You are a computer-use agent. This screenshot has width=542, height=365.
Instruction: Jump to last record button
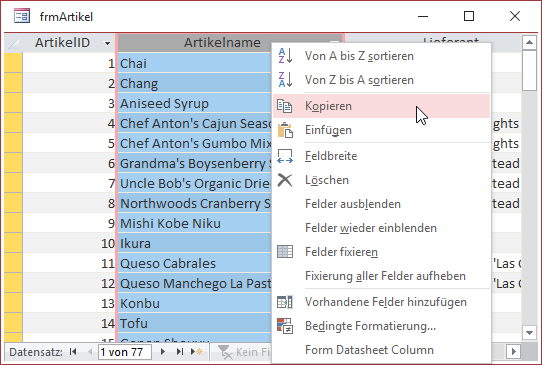180,352
